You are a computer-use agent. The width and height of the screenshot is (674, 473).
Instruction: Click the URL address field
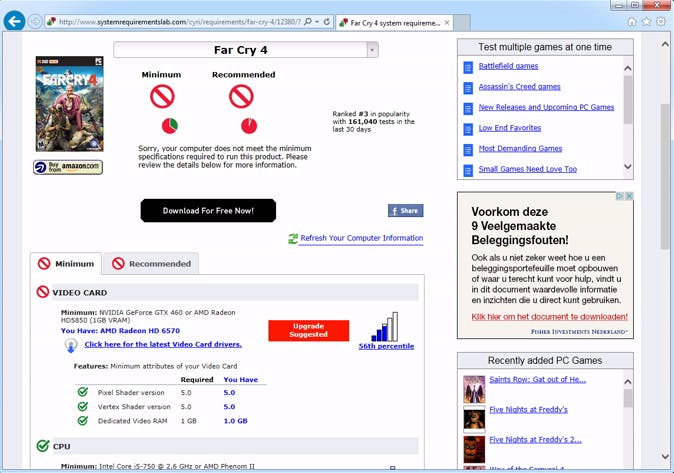pos(180,22)
